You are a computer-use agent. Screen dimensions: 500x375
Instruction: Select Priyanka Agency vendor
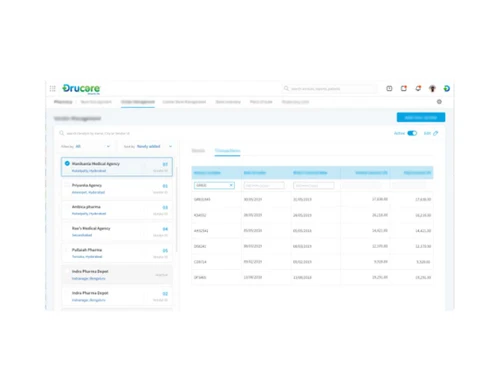pos(117,189)
